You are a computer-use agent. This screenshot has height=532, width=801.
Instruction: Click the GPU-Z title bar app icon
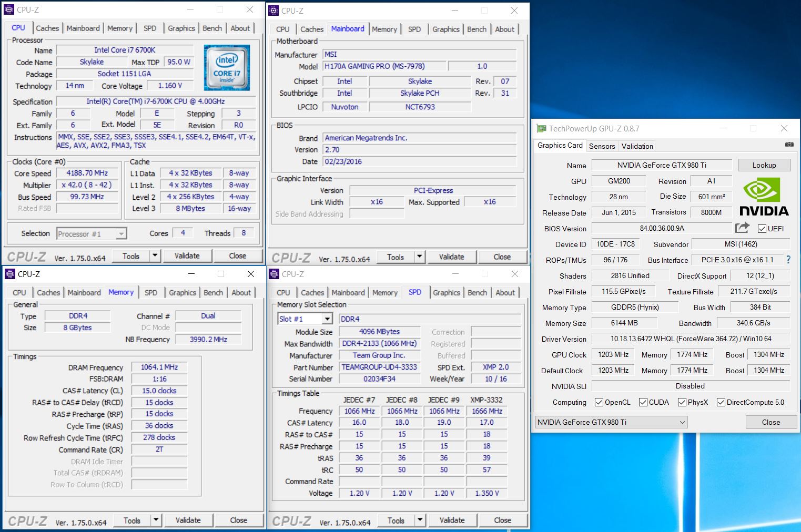[541, 129]
